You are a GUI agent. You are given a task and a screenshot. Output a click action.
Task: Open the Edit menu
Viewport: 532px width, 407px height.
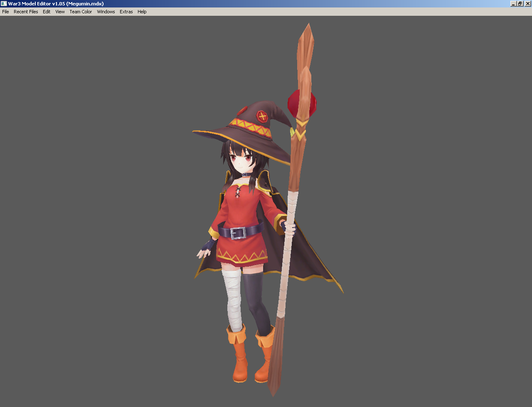pos(47,12)
